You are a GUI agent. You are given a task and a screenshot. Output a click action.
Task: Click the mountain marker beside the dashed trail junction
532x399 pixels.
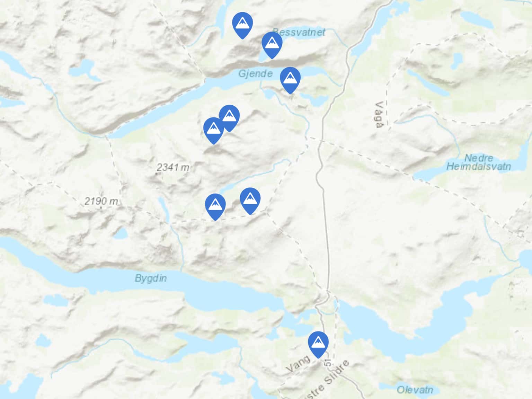click(250, 200)
